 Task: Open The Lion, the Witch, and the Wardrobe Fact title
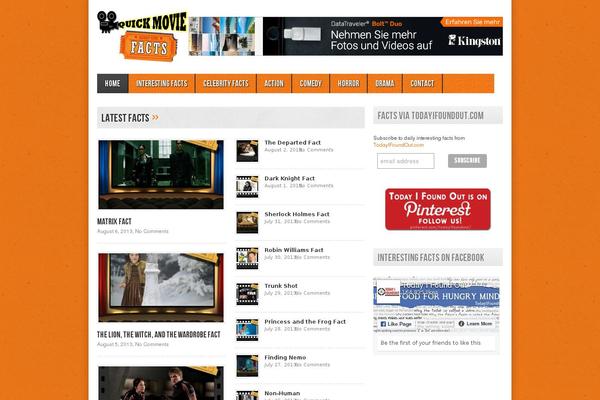[x=159, y=335]
